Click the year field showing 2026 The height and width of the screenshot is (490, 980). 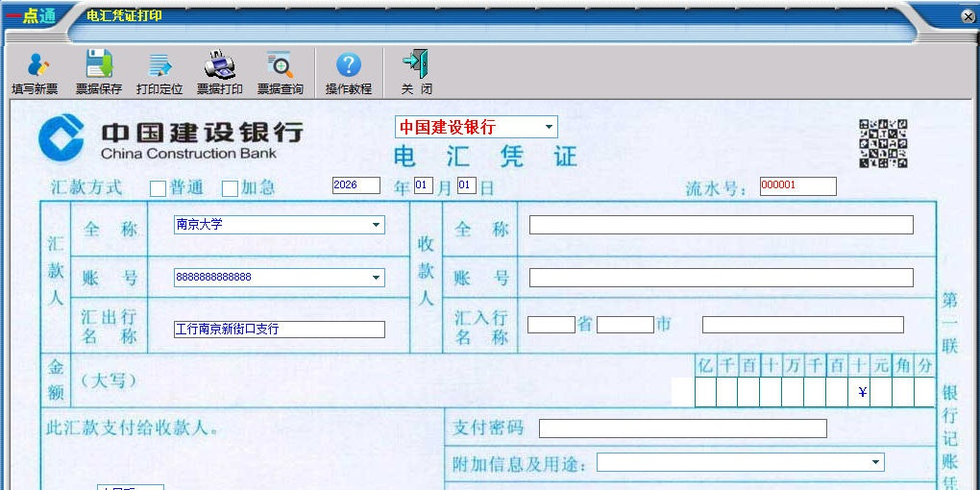click(x=356, y=185)
